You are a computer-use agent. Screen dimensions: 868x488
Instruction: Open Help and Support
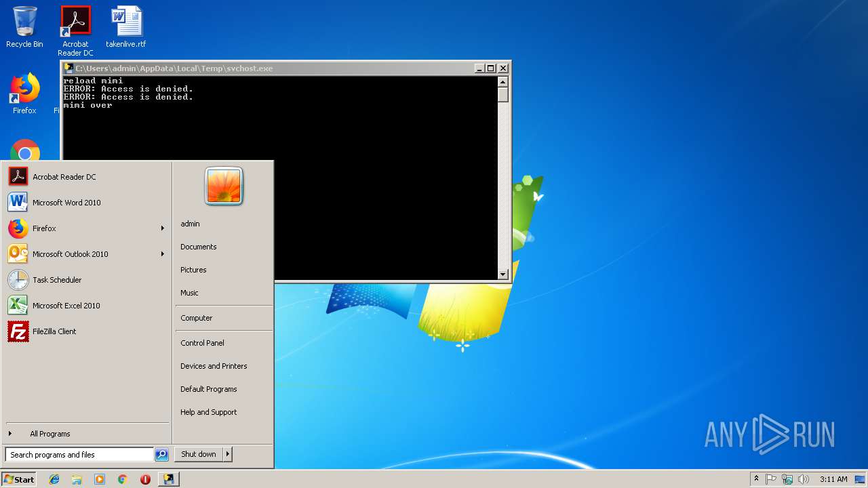click(x=209, y=412)
